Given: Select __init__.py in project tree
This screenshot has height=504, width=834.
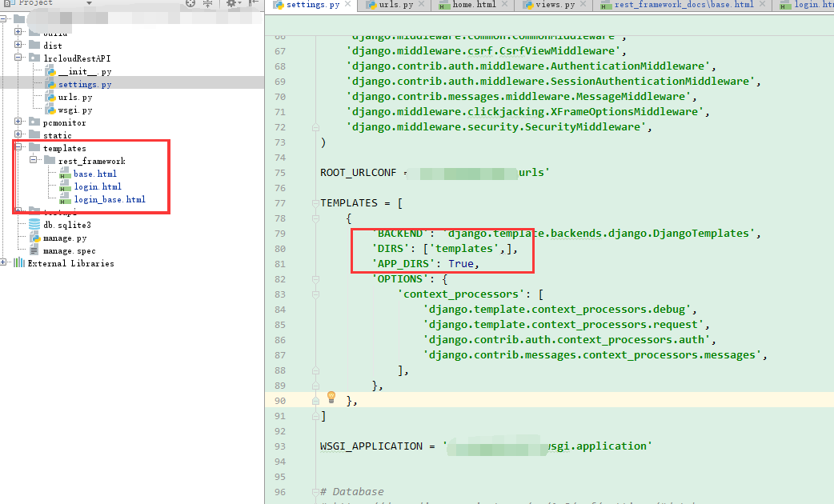Looking at the screenshot, I should point(85,72).
